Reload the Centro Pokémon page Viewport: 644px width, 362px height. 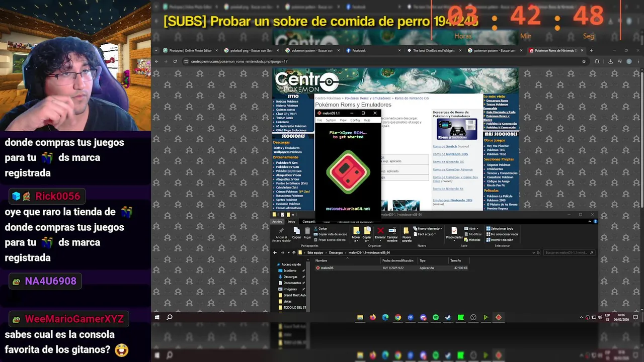click(175, 61)
